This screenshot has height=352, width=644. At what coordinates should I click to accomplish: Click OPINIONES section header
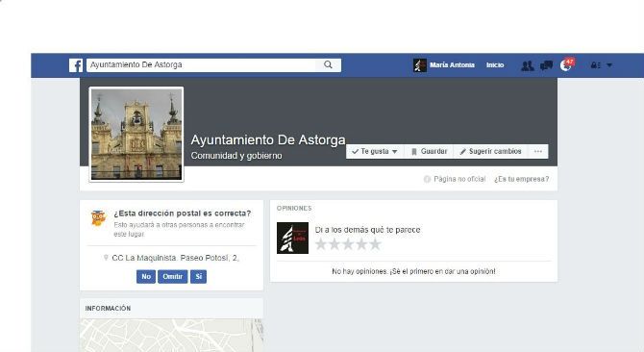pyautogui.click(x=294, y=209)
